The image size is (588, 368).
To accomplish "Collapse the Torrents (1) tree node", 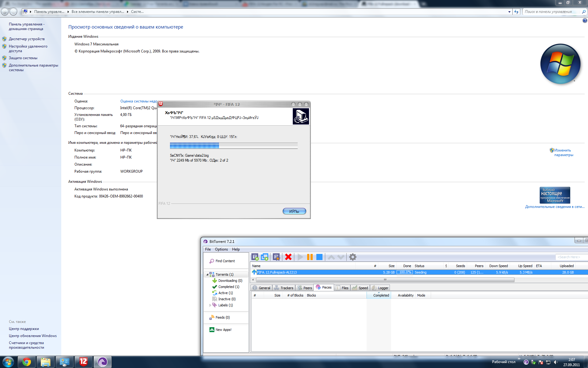I will click(207, 274).
